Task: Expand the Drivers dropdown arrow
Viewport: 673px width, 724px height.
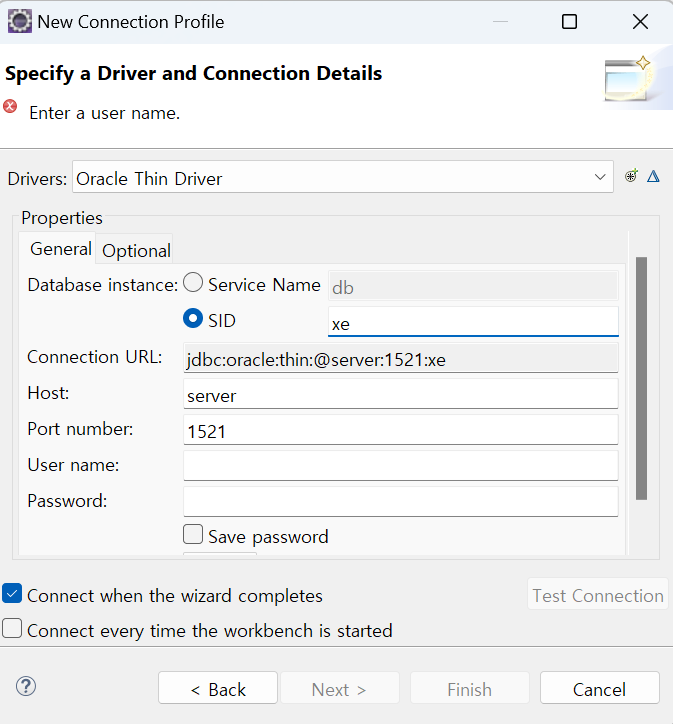Action: coord(600,177)
